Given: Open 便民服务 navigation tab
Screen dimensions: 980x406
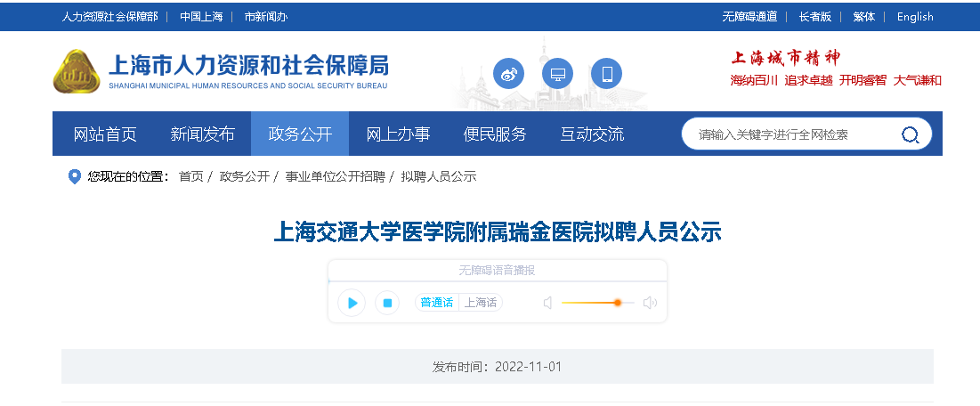Looking at the screenshot, I should [495, 134].
